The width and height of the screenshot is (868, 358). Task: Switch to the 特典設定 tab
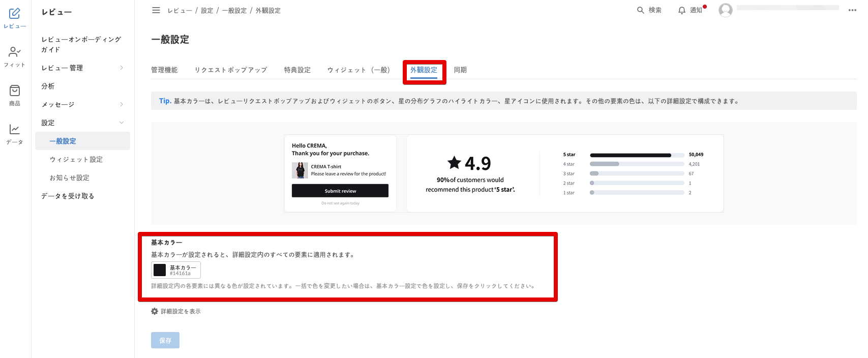pyautogui.click(x=297, y=70)
